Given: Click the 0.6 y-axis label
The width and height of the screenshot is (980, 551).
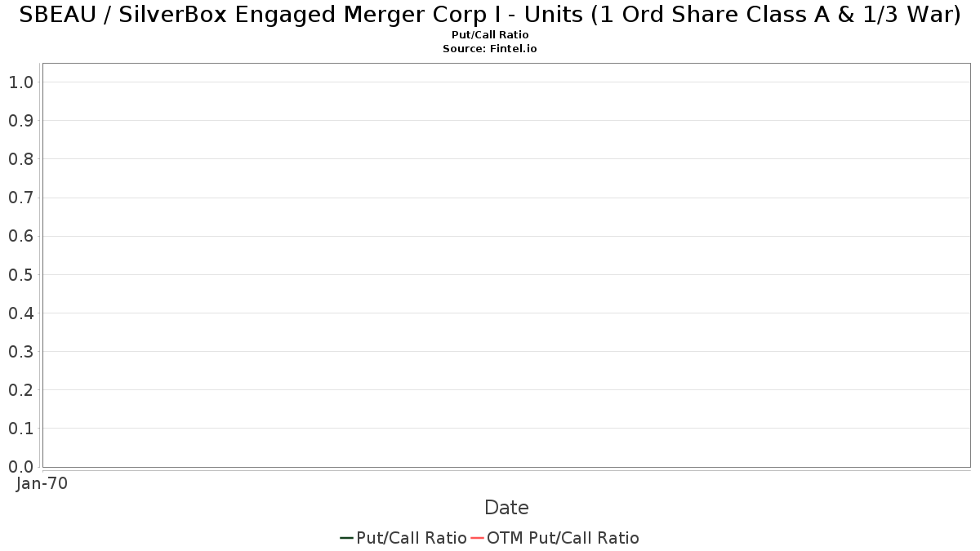Looking at the screenshot, I should click(x=20, y=236).
